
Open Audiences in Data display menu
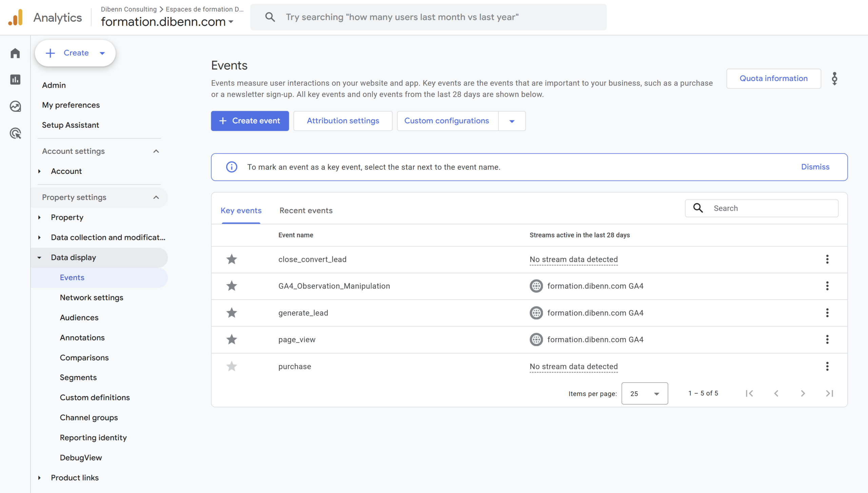click(x=79, y=317)
